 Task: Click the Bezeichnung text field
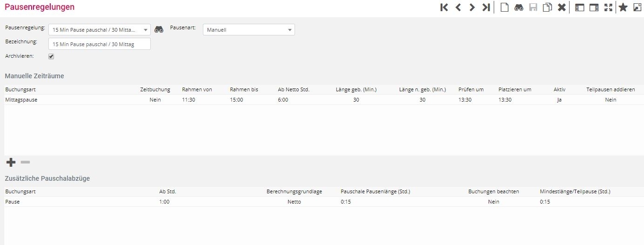tap(99, 44)
